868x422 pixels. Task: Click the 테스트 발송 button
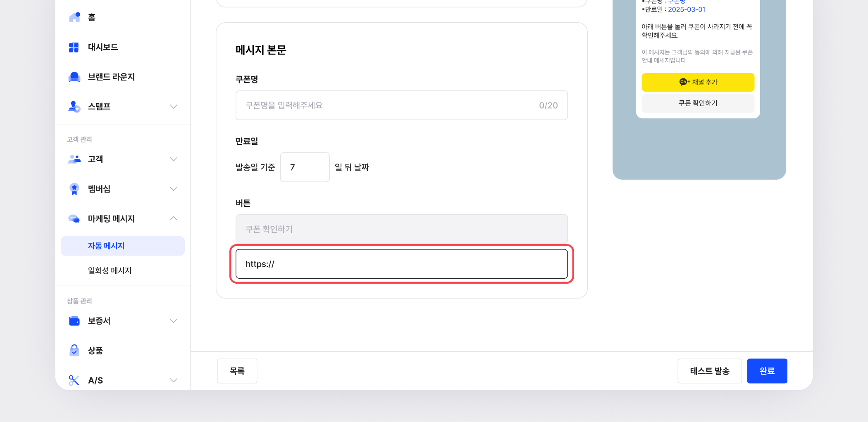709,371
